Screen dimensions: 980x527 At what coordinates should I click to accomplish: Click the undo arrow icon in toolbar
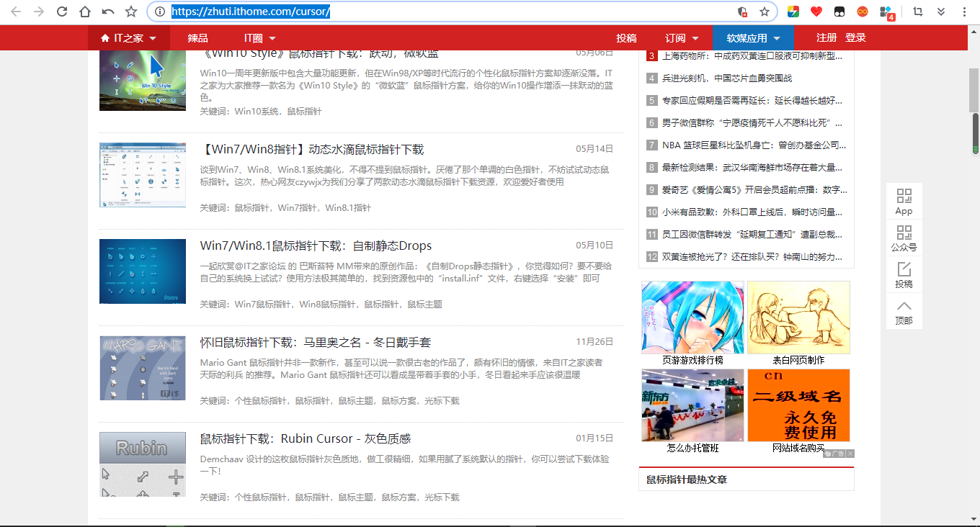click(x=108, y=12)
